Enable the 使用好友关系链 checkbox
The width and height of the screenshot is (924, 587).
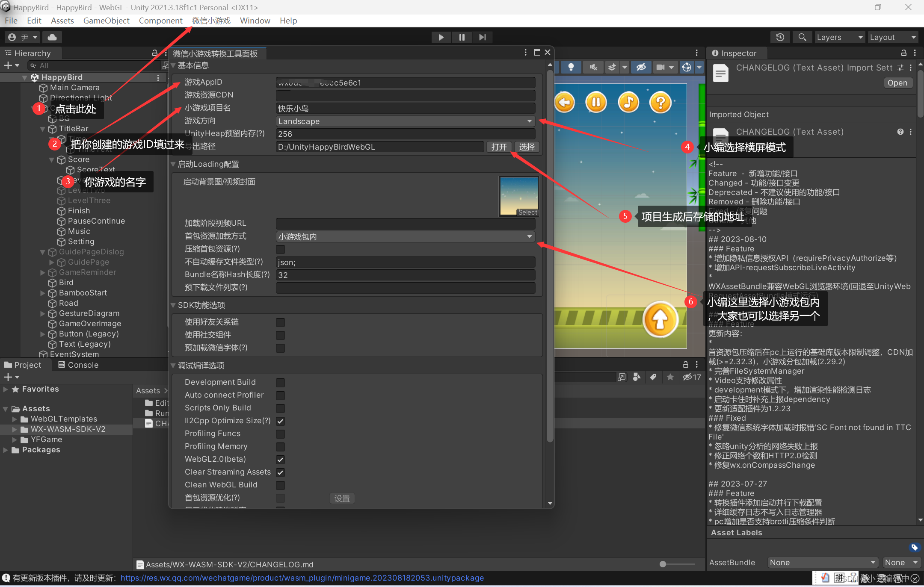click(280, 322)
